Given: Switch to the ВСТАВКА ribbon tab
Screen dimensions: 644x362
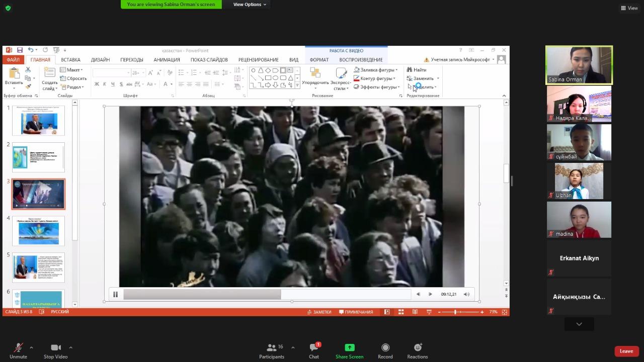Looking at the screenshot, I should (70, 60).
